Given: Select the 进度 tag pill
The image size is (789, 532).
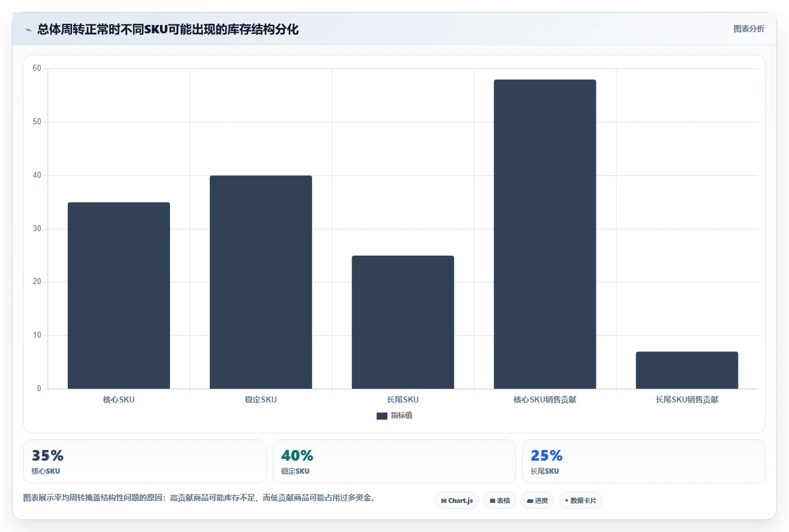Looking at the screenshot, I should (x=537, y=500).
